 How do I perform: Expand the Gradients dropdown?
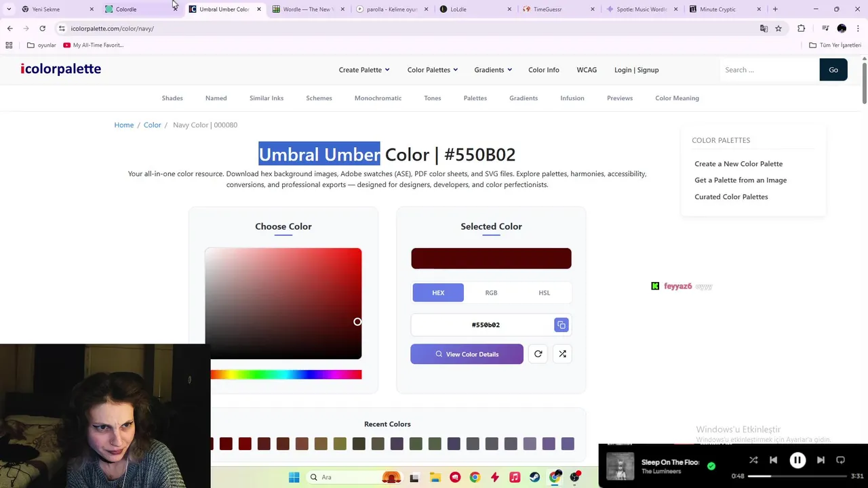pos(493,70)
